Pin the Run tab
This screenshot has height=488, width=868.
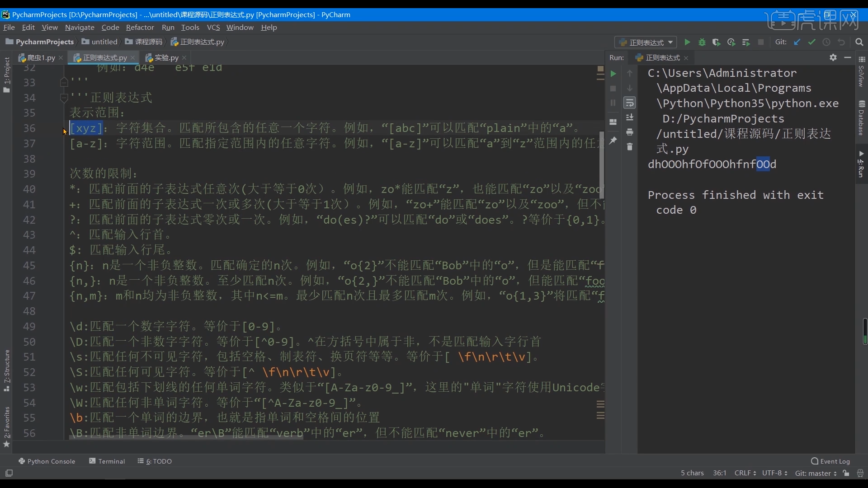[613, 141]
